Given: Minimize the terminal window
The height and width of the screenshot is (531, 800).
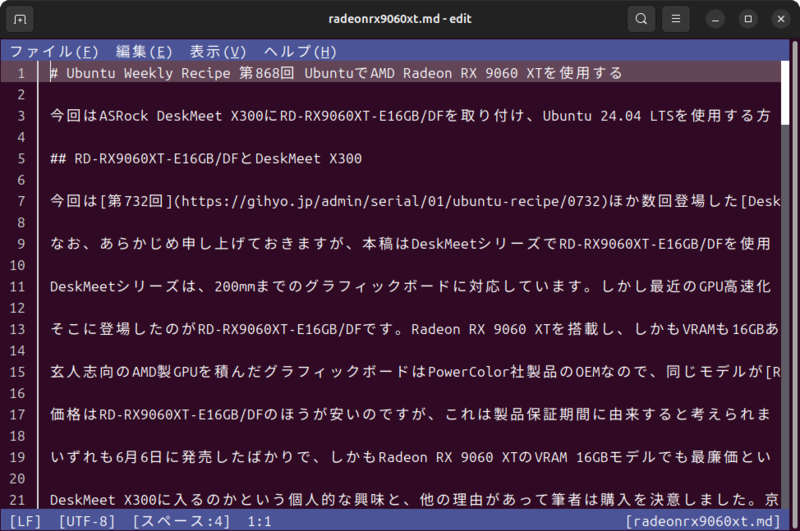Looking at the screenshot, I should click(714, 19).
